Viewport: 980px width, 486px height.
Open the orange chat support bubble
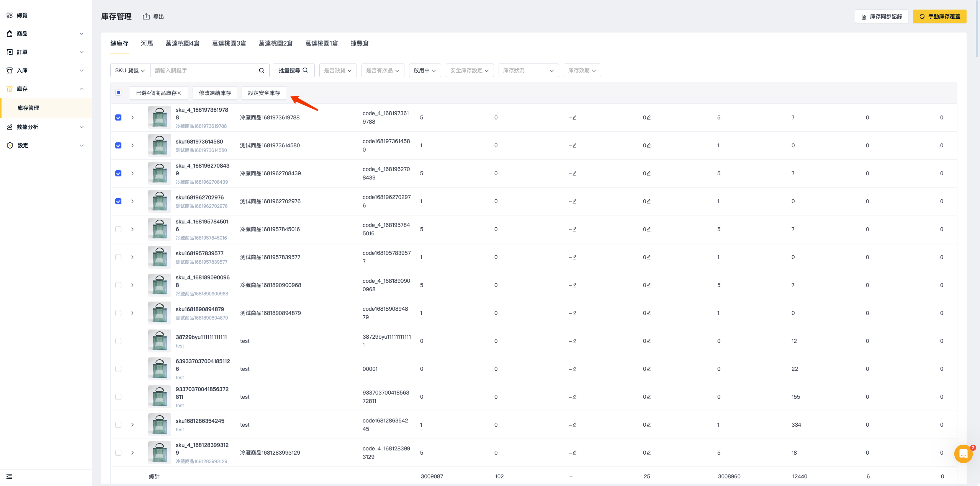963,454
